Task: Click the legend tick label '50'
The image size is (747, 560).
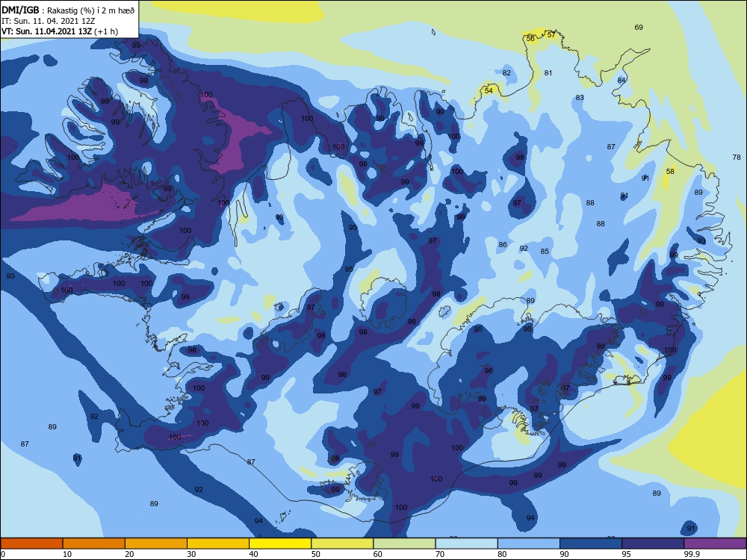Action: click(316, 554)
